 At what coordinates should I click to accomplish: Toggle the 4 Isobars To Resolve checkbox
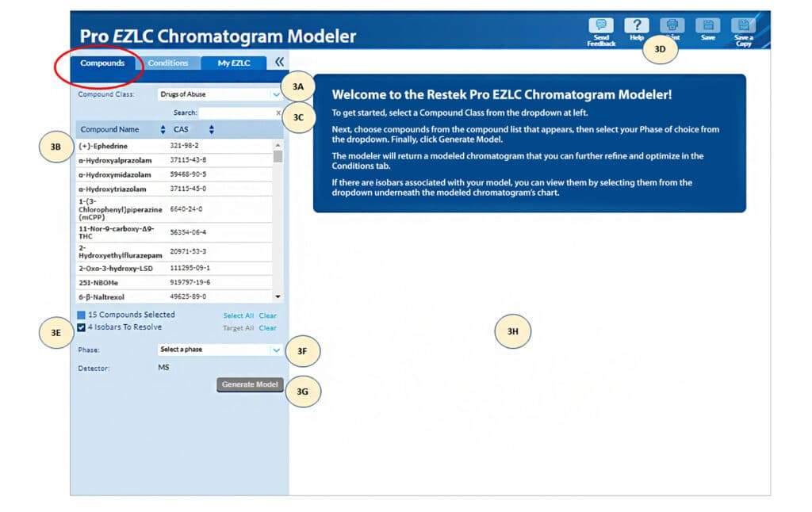tap(80, 327)
